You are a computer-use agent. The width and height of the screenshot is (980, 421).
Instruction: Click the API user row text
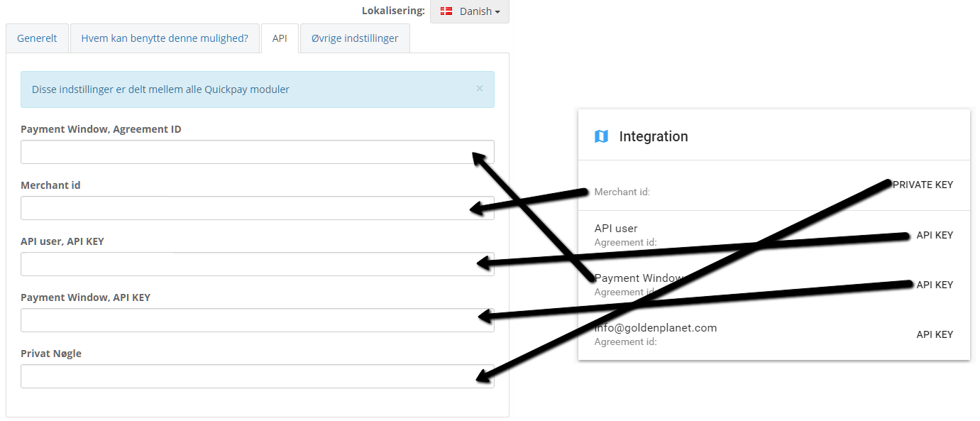coord(616,229)
